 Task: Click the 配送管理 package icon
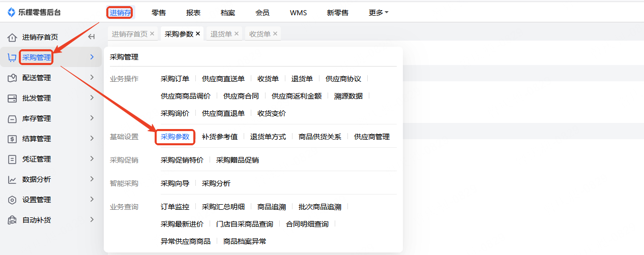click(x=12, y=78)
